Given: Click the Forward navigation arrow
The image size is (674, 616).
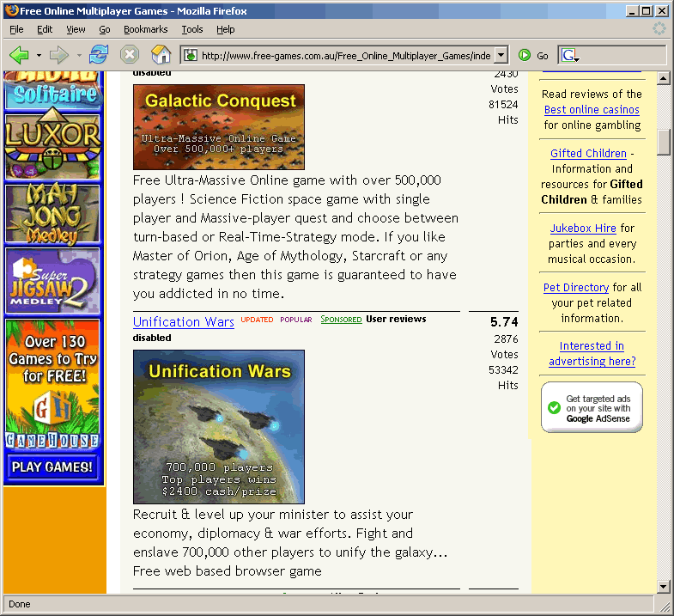Looking at the screenshot, I should (58, 55).
